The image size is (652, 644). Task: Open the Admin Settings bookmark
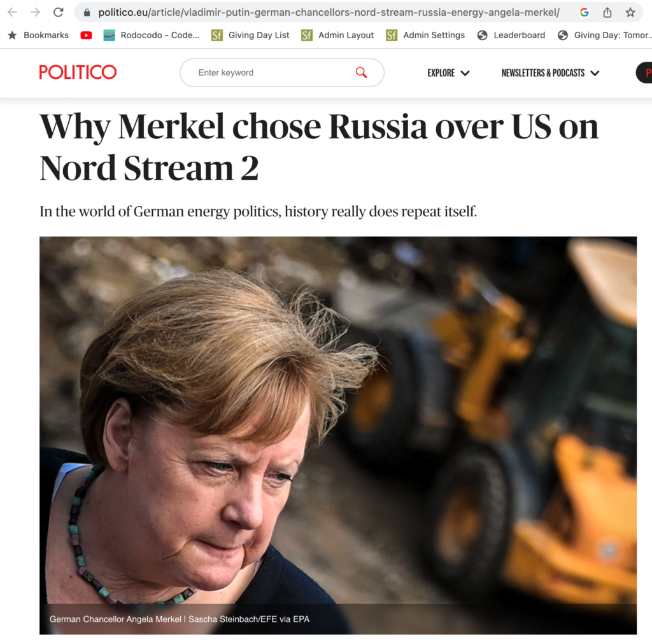click(425, 35)
